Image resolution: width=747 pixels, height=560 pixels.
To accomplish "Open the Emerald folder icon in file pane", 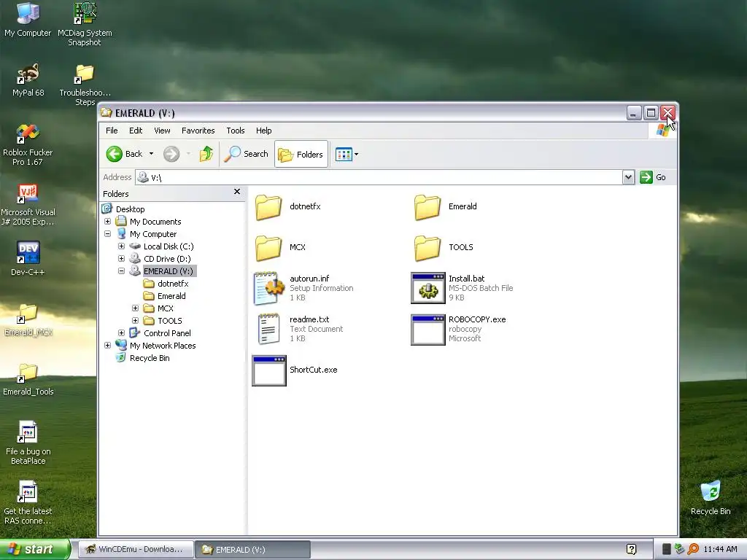I will pos(427,207).
